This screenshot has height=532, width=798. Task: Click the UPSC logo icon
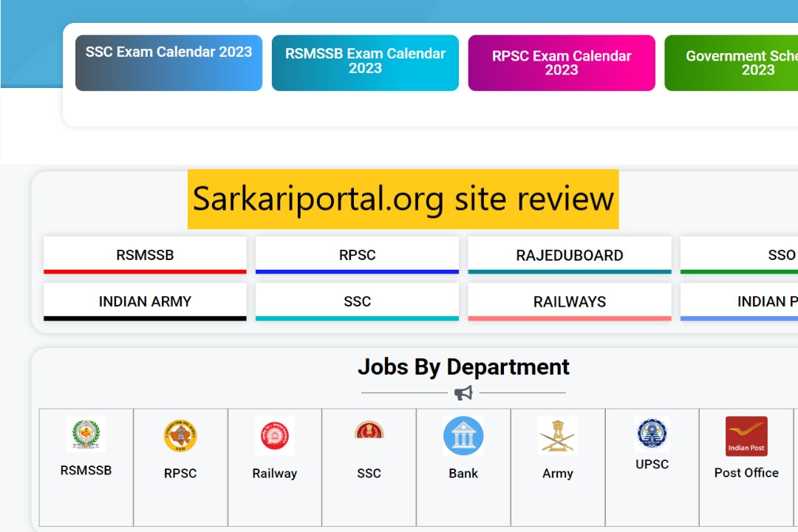tap(652, 434)
